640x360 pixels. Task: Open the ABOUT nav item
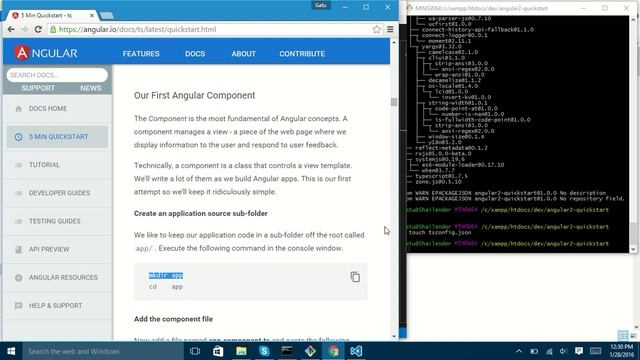click(x=244, y=53)
